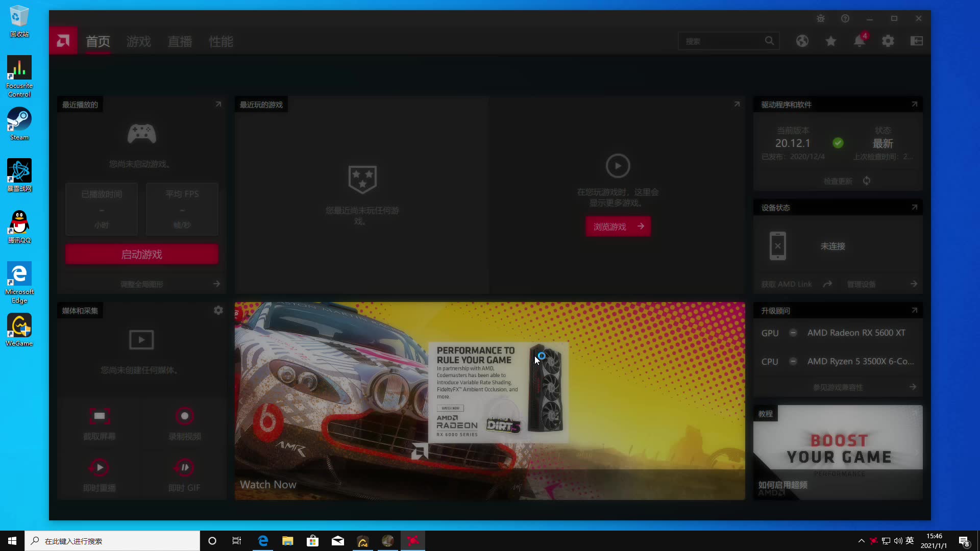Open the favorites star icon
Viewport: 980px width, 551px height.
coord(830,41)
